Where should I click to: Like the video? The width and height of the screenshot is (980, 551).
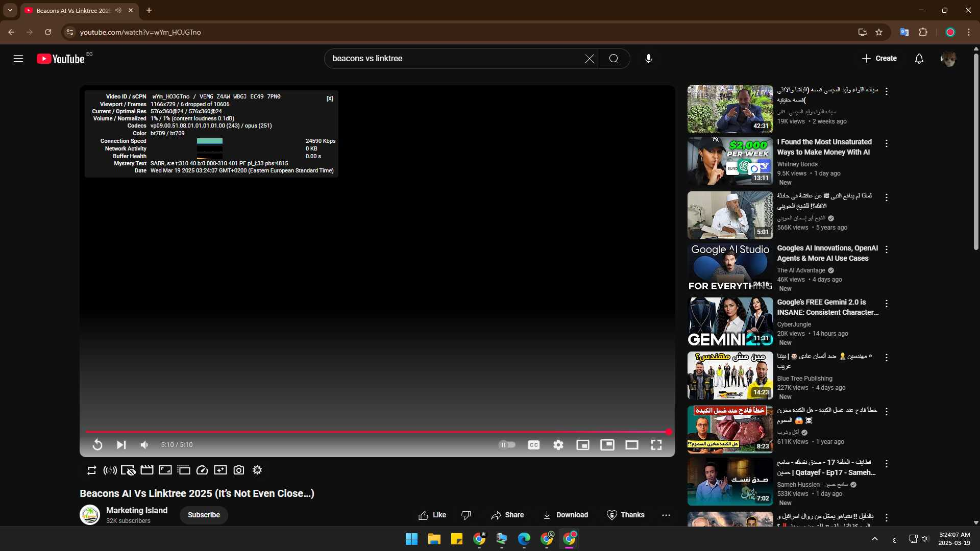tap(432, 515)
